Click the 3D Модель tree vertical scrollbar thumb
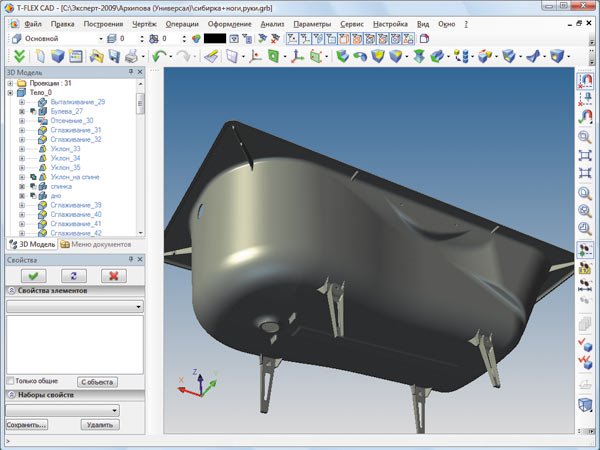 point(140,103)
